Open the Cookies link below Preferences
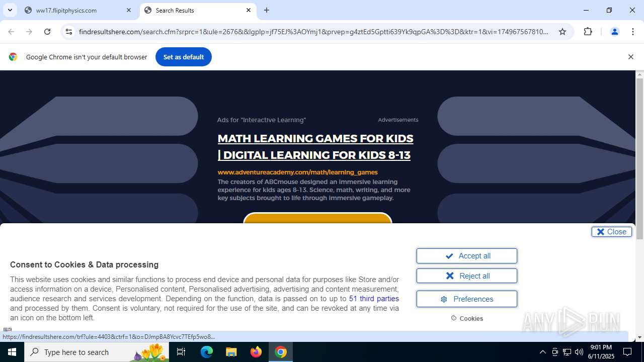The width and height of the screenshot is (644, 362). tap(467, 318)
